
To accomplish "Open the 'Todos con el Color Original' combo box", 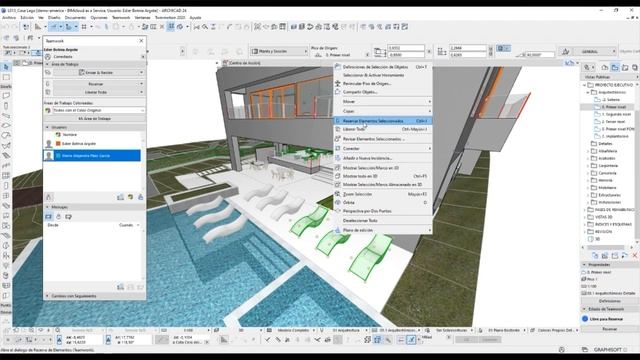I will click(x=98, y=110).
